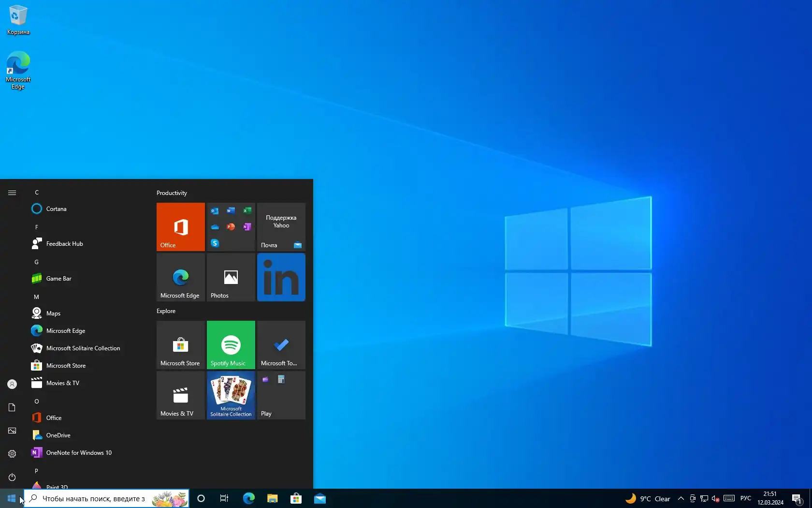Open the Почта mail tile
Screen dimensions: 812x508
click(281, 227)
